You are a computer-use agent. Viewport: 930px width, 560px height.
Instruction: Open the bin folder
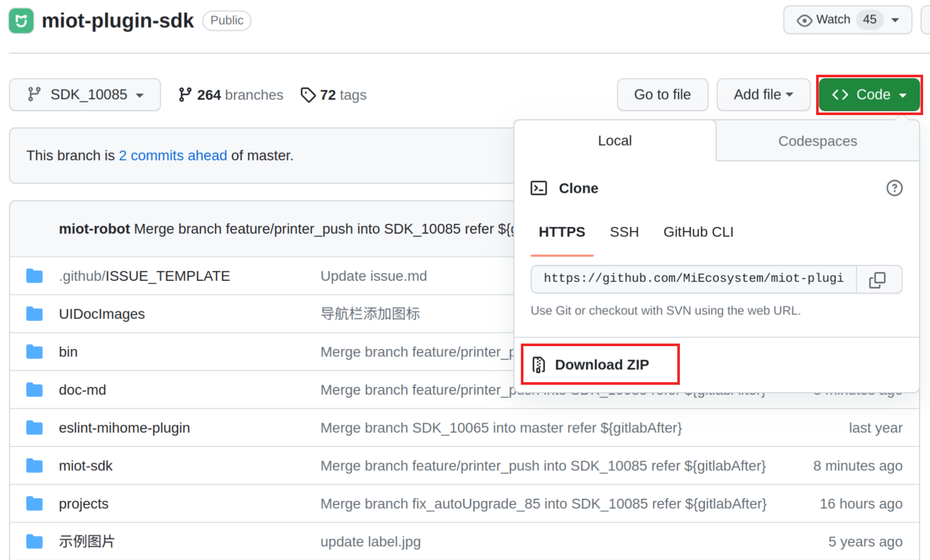68,352
